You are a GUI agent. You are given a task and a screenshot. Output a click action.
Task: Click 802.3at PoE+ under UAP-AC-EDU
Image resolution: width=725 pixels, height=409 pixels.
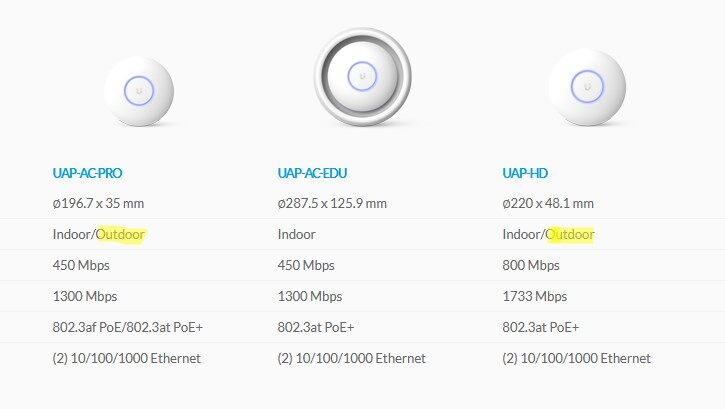[x=315, y=327]
